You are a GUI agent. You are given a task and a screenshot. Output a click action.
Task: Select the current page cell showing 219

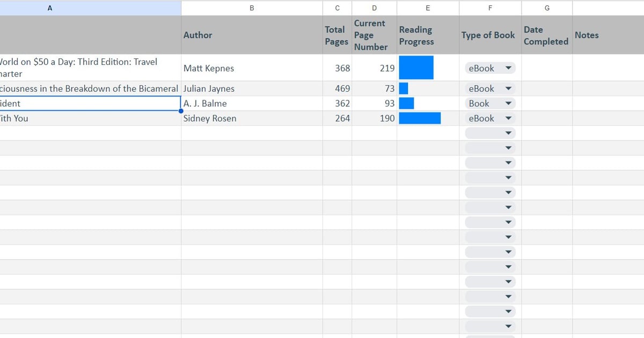click(374, 68)
